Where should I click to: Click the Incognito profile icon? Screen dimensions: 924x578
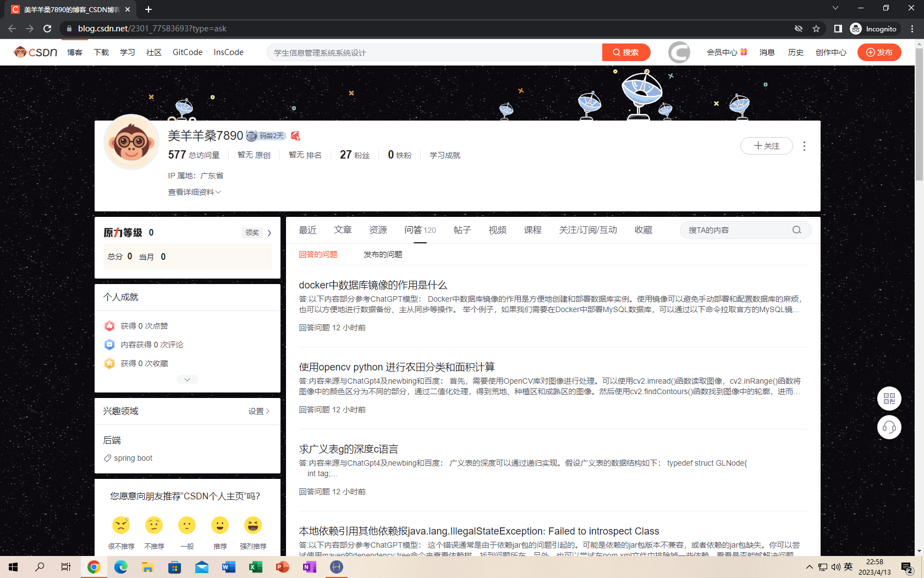pyautogui.click(x=873, y=29)
